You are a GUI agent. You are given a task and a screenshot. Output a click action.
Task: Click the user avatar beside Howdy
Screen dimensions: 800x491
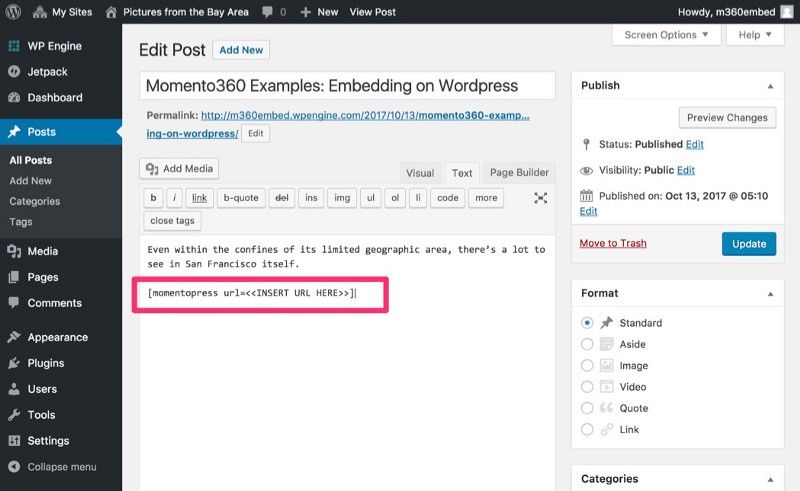787,12
